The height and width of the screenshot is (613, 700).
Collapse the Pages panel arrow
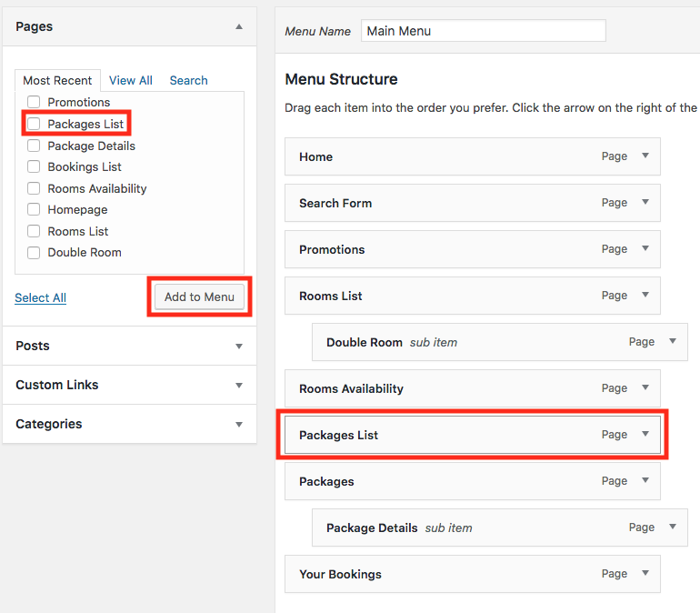(x=239, y=26)
